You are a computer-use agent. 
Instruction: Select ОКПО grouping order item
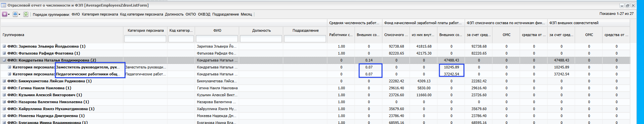pos(191,14)
